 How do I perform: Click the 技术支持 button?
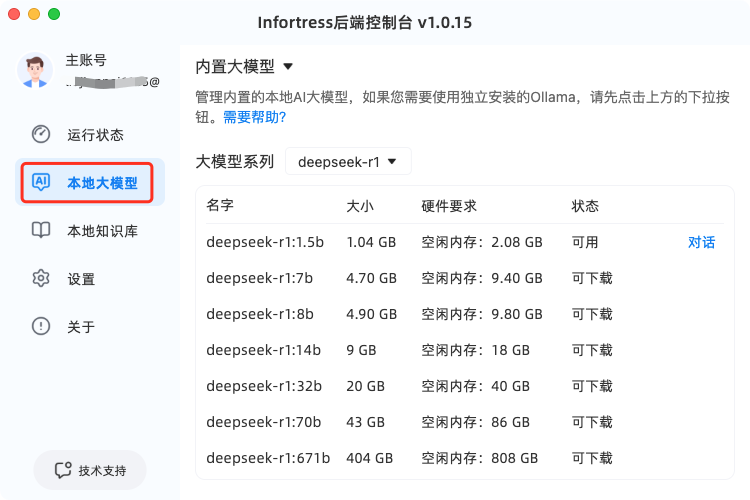click(90, 470)
